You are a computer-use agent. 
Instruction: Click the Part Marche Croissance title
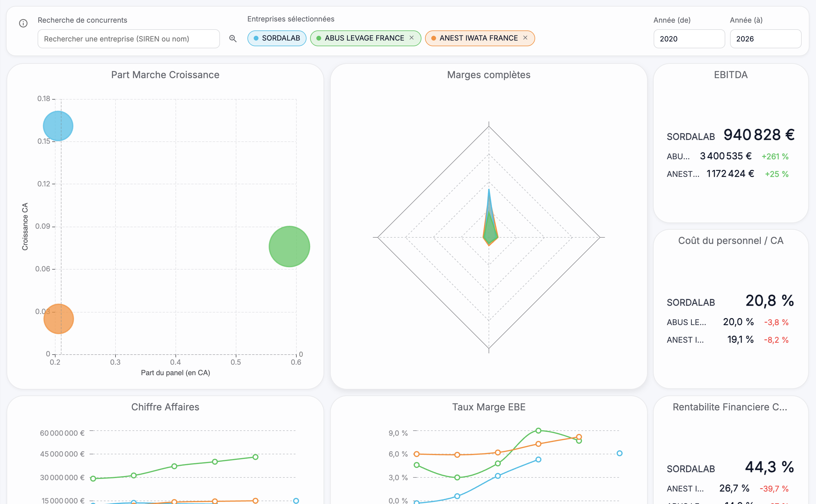click(165, 75)
